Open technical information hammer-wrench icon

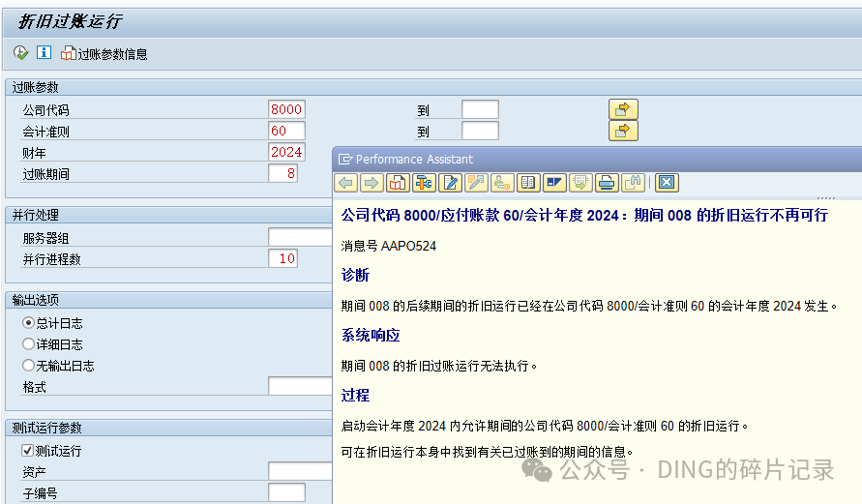coord(425,183)
